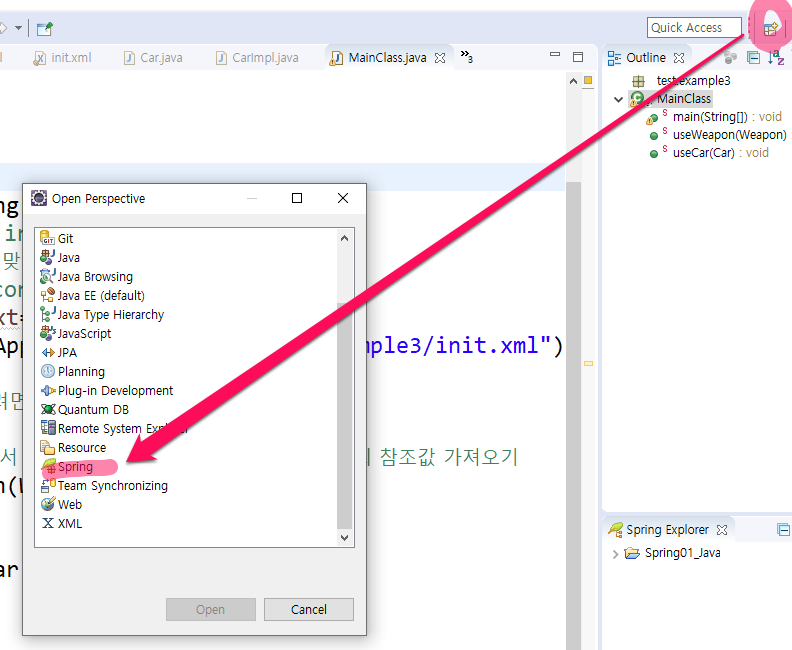Select the Java perspective
The image size is (792, 650).
[x=60, y=258]
